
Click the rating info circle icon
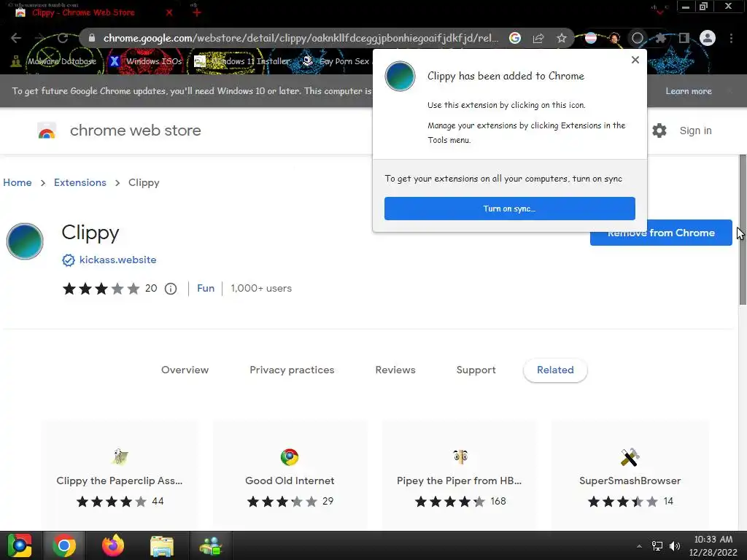pos(171,289)
